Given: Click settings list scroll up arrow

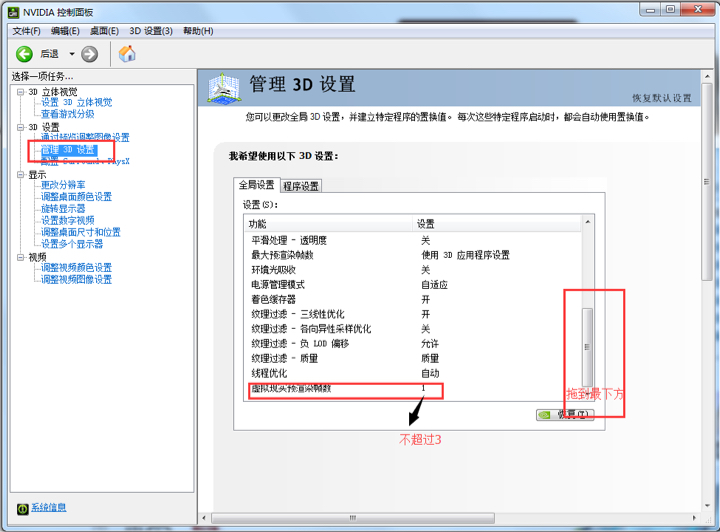Looking at the screenshot, I should 587,222.
